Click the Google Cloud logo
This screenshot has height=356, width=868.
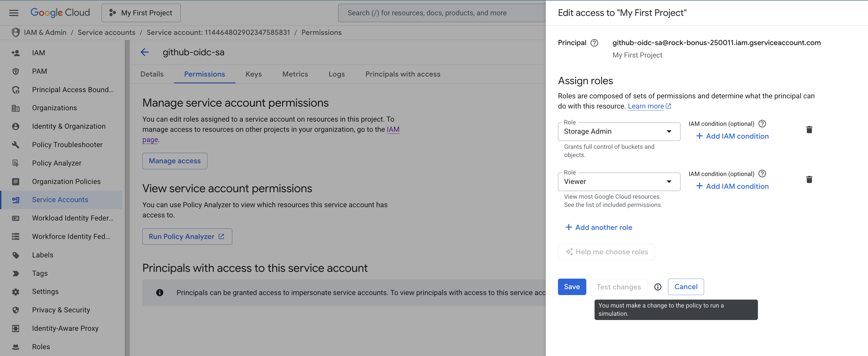60,13
